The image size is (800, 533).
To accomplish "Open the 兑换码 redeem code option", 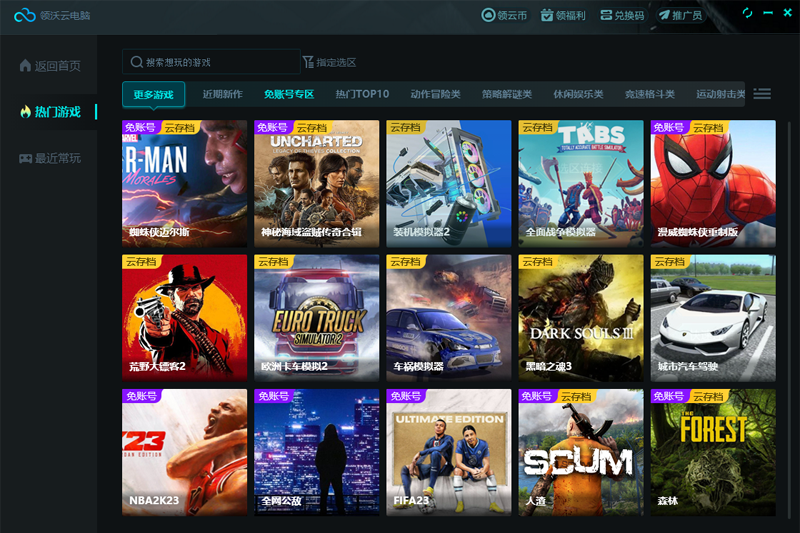I will [x=620, y=15].
